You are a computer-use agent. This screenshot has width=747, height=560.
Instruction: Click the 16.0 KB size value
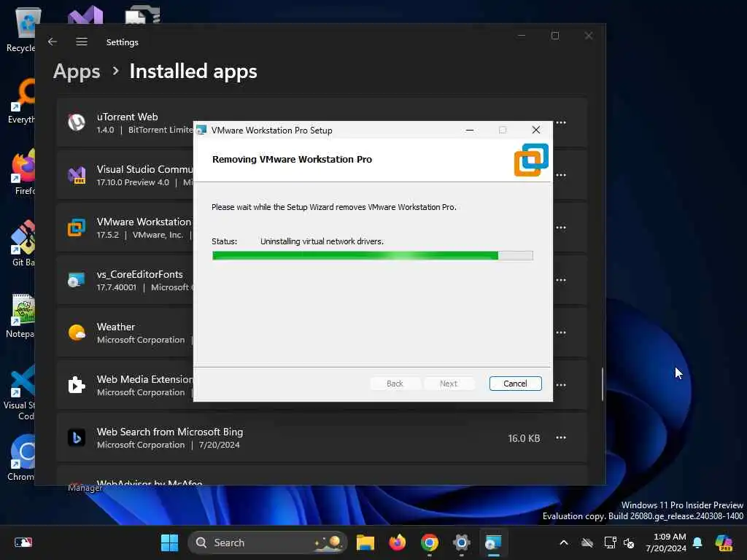[524, 438]
